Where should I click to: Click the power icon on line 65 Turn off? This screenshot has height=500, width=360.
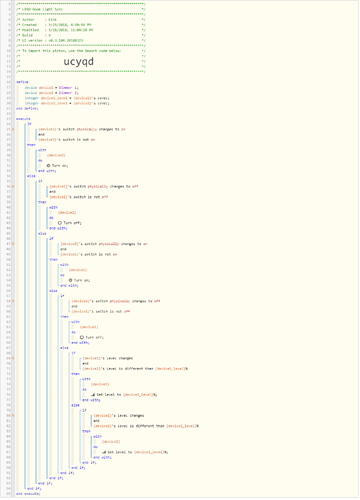tap(82, 337)
